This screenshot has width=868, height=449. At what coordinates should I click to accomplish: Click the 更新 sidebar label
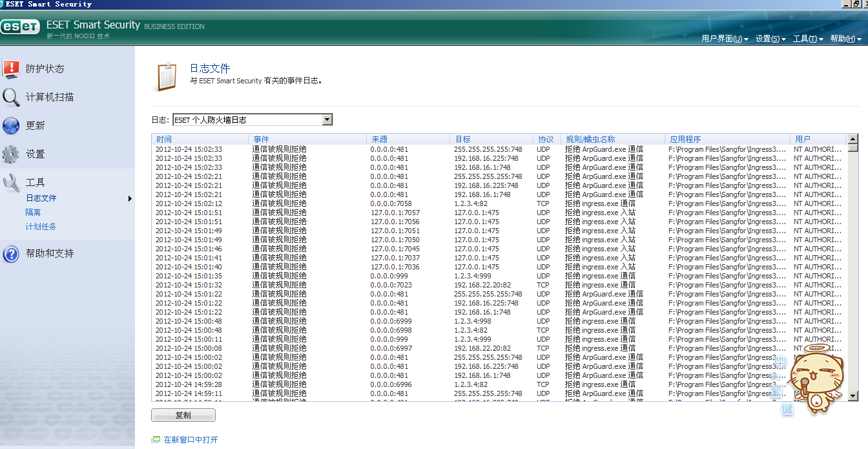36,125
